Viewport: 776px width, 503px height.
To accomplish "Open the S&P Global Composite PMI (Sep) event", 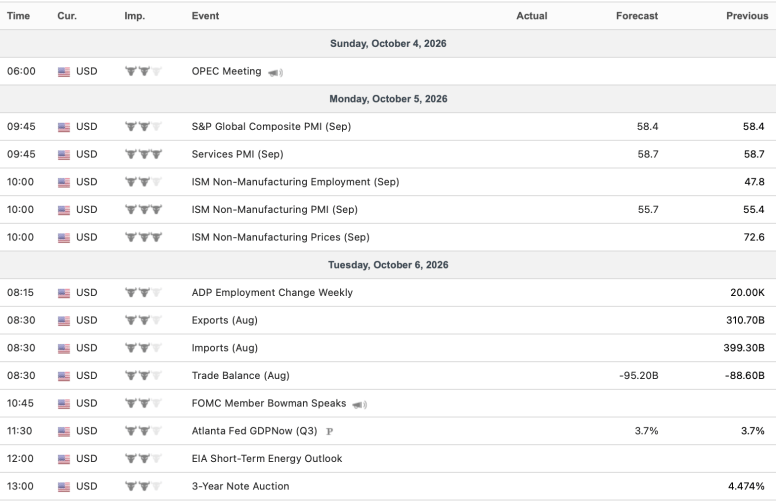I will [271, 127].
